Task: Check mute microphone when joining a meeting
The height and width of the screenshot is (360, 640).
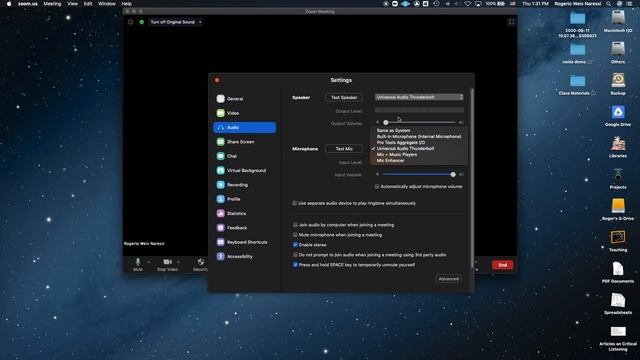Action: pos(295,235)
